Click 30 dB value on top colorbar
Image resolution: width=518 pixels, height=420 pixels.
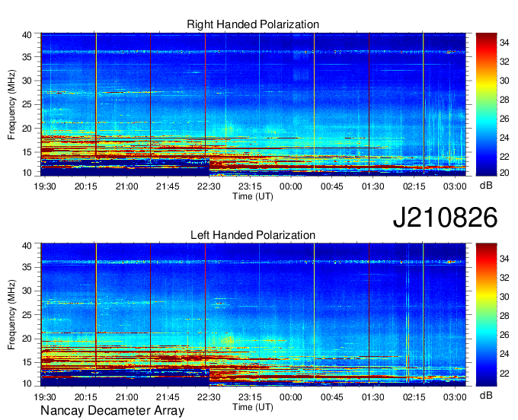(504, 81)
